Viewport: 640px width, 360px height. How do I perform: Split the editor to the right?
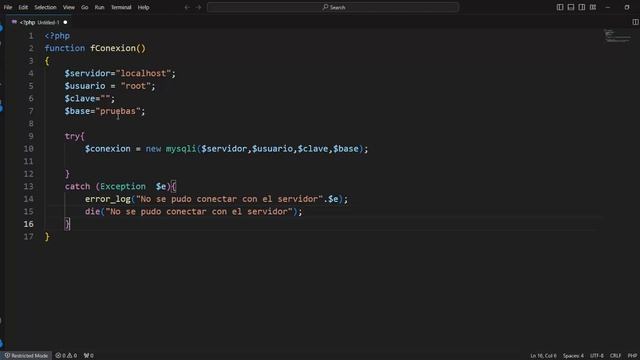coord(636,22)
